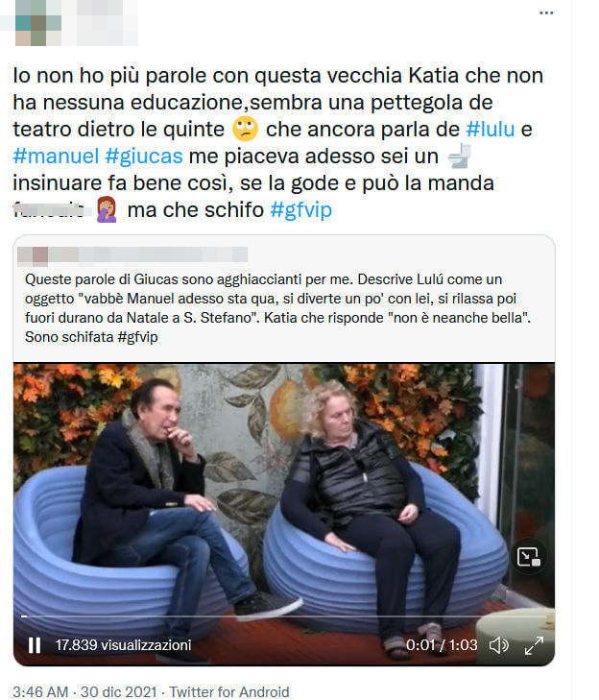Pause the video playback

tap(35, 645)
